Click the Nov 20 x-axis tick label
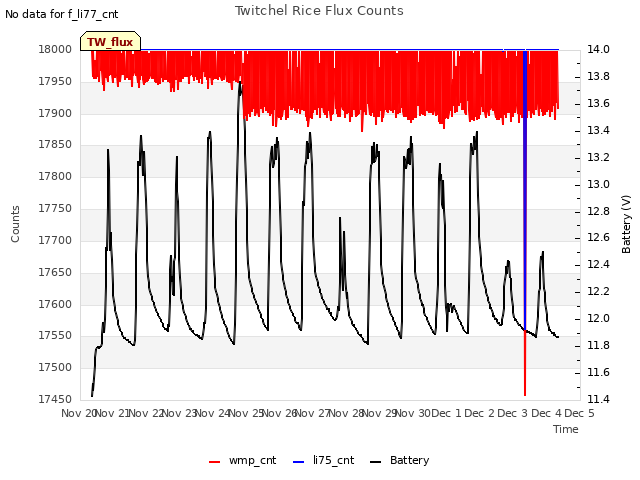The height and width of the screenshot is (480, 640). [79, 413]
